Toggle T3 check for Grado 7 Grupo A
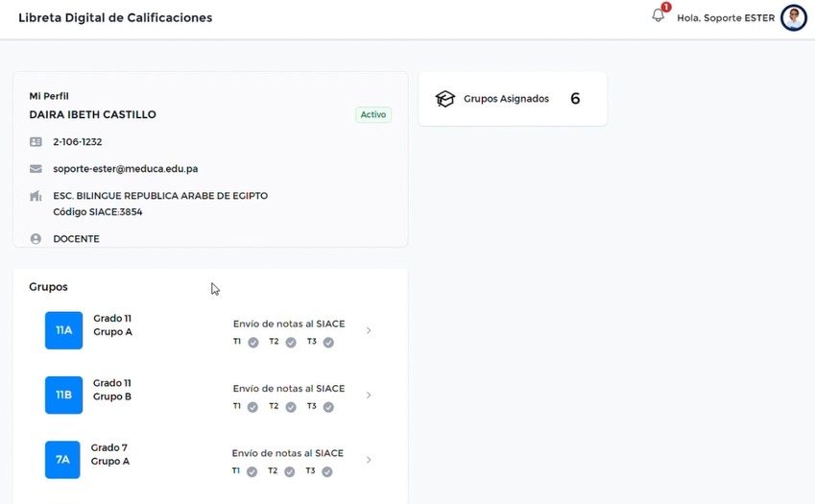Screen dimensions: 815x504 coord(327,472)
